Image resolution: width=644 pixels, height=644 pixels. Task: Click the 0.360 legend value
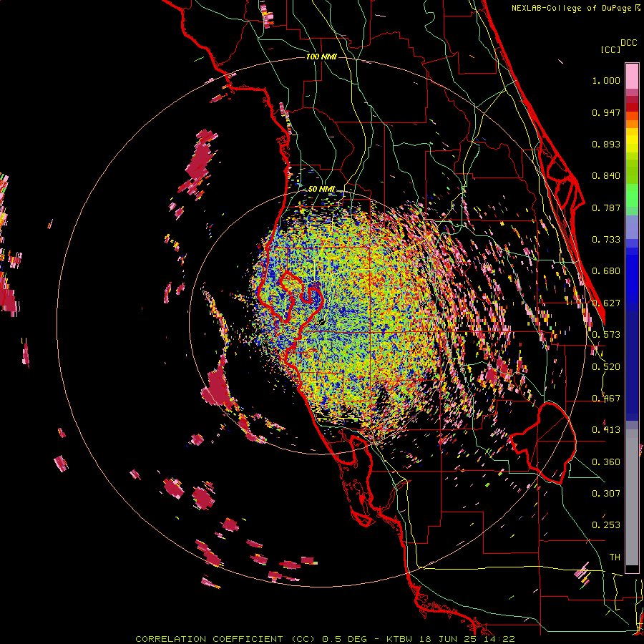click(x=606, y=462)
